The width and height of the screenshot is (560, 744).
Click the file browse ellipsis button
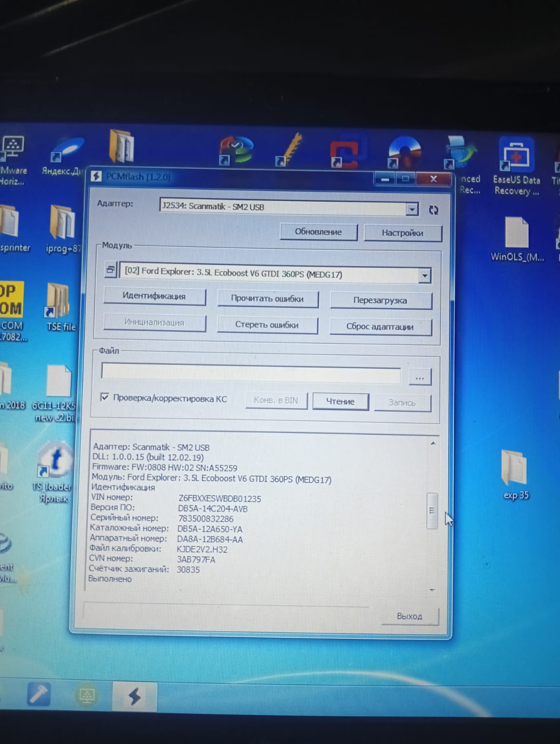(420, 378)
